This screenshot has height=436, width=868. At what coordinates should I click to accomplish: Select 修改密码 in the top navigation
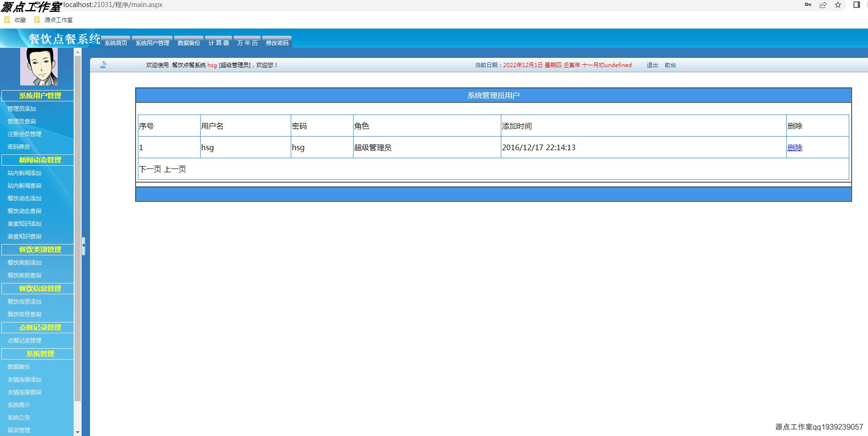click(x=277, y=42)
